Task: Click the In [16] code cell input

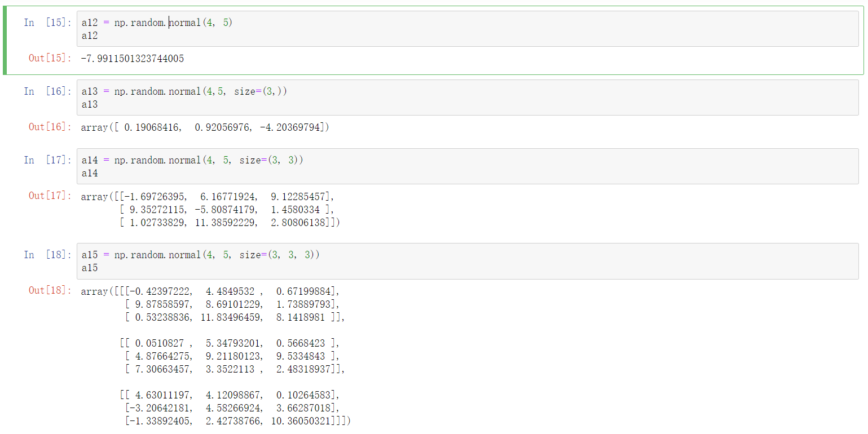Action: [468, 98]
